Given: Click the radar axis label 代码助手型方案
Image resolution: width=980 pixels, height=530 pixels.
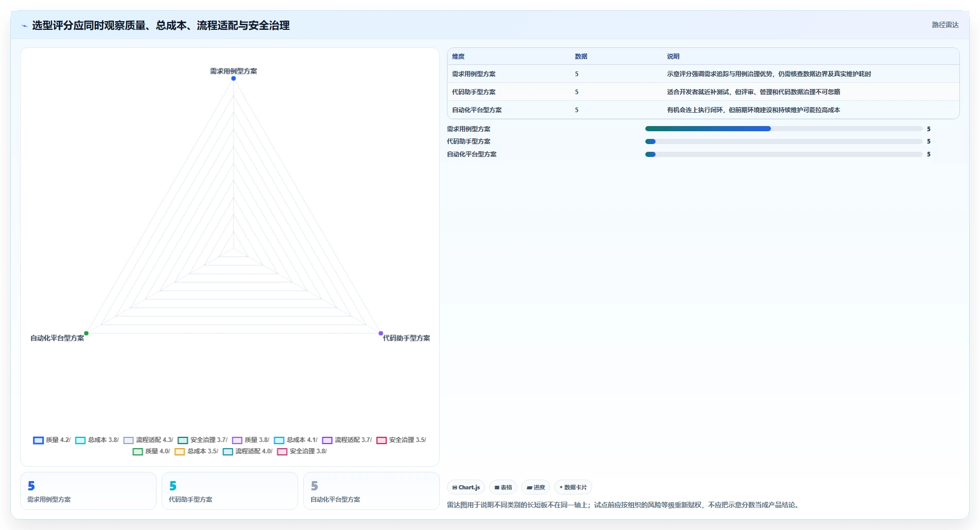Looking at the screenshot, I should pos(406,338).
